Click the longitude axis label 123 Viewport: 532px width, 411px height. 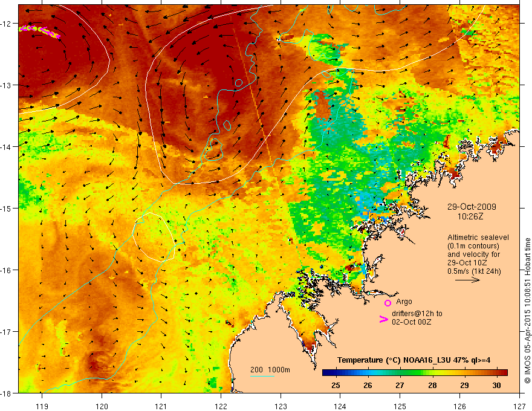point(281,406)
